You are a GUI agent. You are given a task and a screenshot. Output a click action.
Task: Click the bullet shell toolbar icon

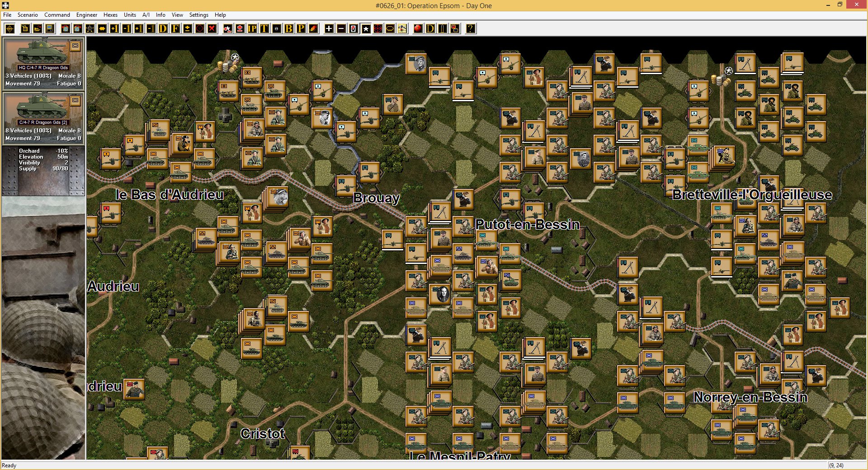coord(443,29)
